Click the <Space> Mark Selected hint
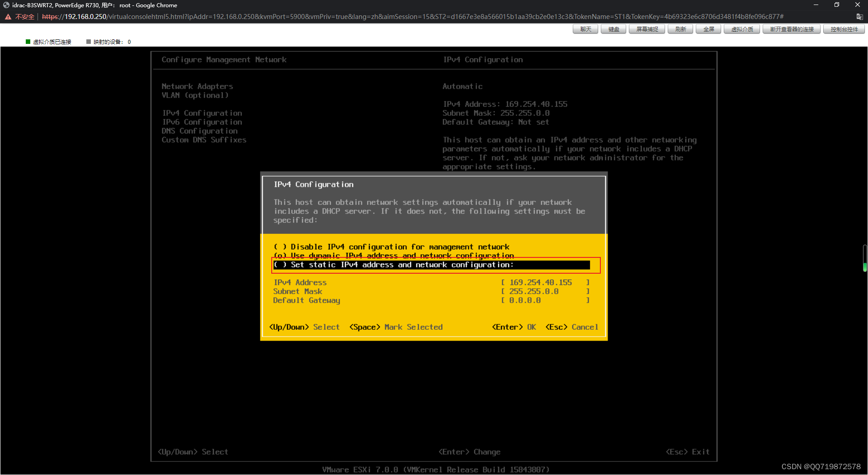The width and height of the screenshot is (868, 475). click(396, 327)
